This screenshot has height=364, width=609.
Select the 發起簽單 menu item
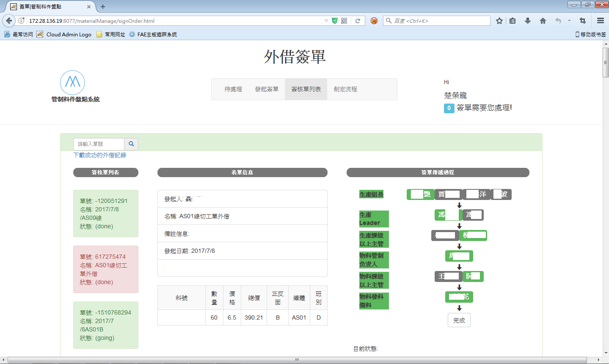click(267, 89)
